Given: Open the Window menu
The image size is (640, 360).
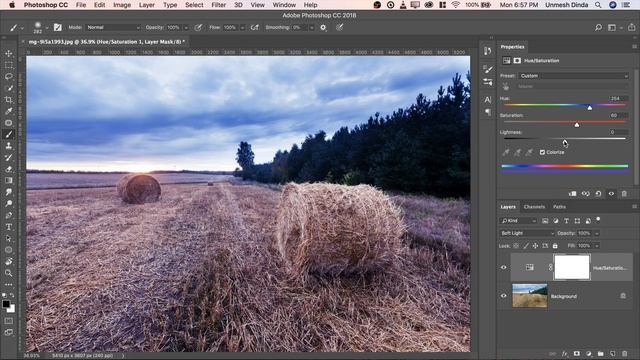Looking at the screenshot, I should click(x=284, y=5).
